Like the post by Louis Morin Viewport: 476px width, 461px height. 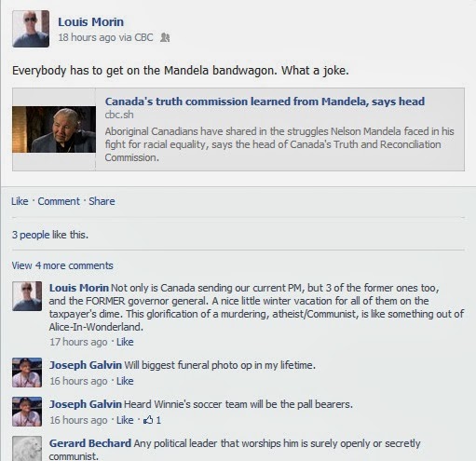pyautogui.click(x=20, y=201)
